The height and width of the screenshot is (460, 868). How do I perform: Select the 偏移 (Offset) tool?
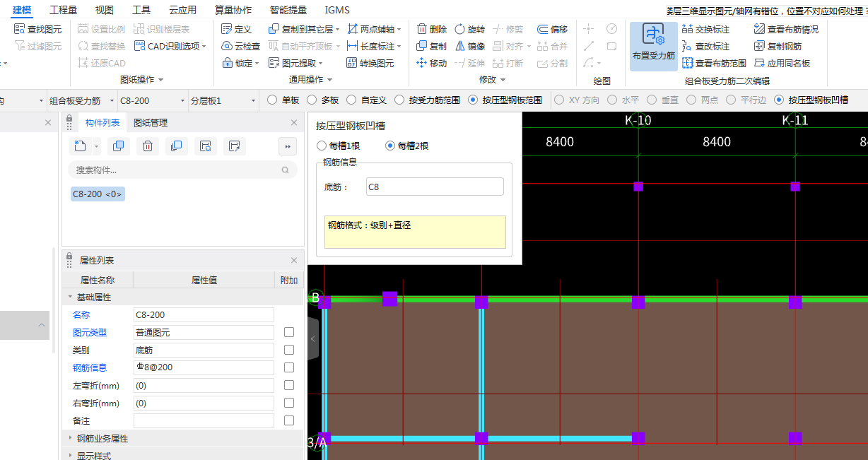pyautogui.click(x=553, y=29)
